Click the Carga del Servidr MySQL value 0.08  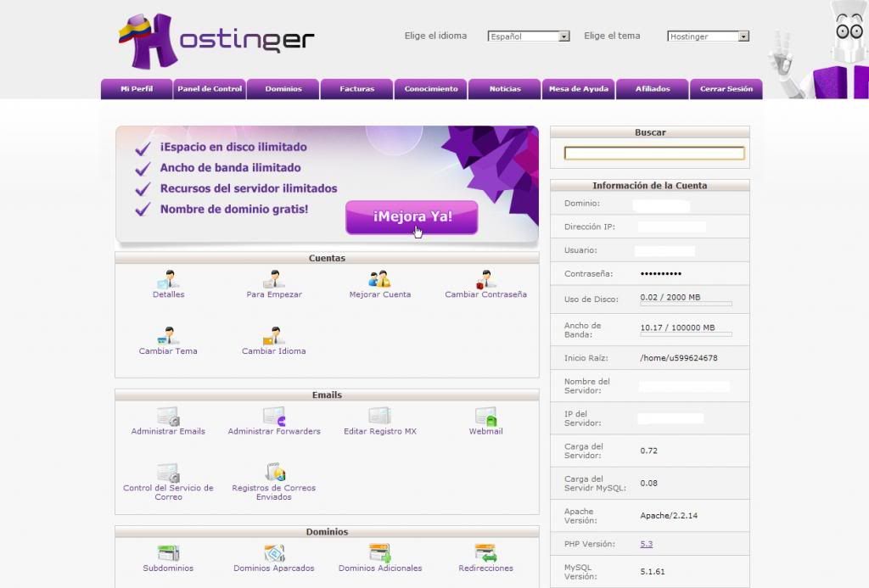[648, 483]
